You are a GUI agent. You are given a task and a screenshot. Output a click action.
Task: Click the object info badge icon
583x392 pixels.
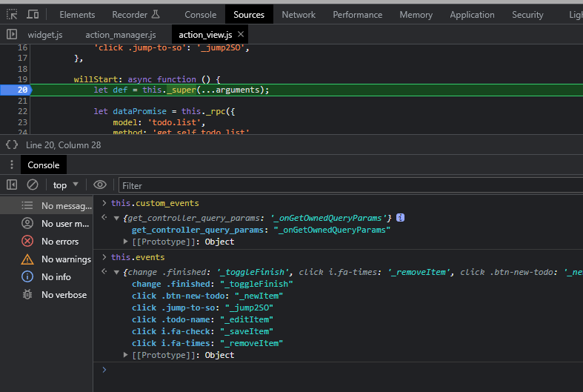tap(401, 218)
